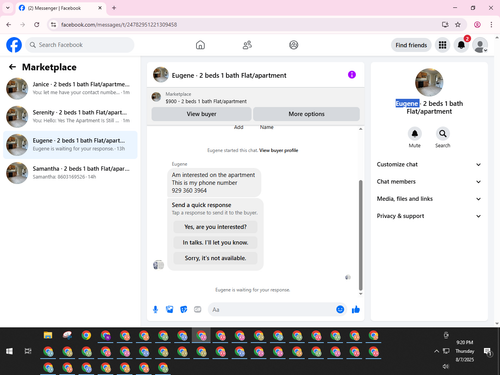
Task: Open File Explorer from the taskbar
Action: point(48,335)
